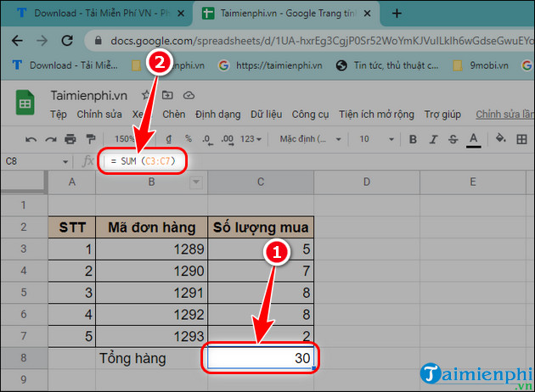Open the Chỉnh sửa menu
This screenshot has height=392, width=535.
pyautogui.click(x=99, y=115)
